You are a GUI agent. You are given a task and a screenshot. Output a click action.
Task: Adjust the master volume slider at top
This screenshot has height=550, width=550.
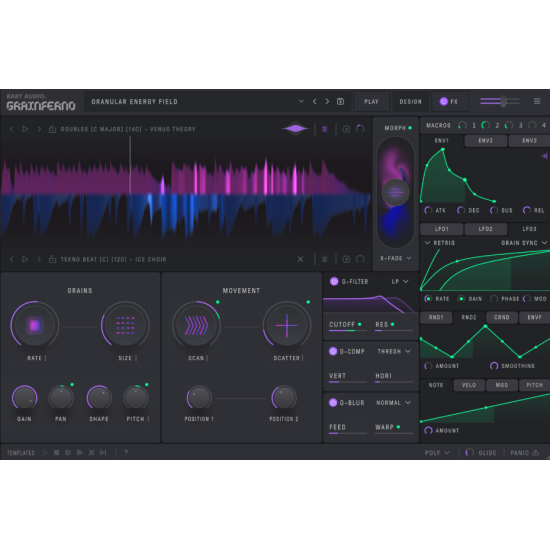click(499, 101)
